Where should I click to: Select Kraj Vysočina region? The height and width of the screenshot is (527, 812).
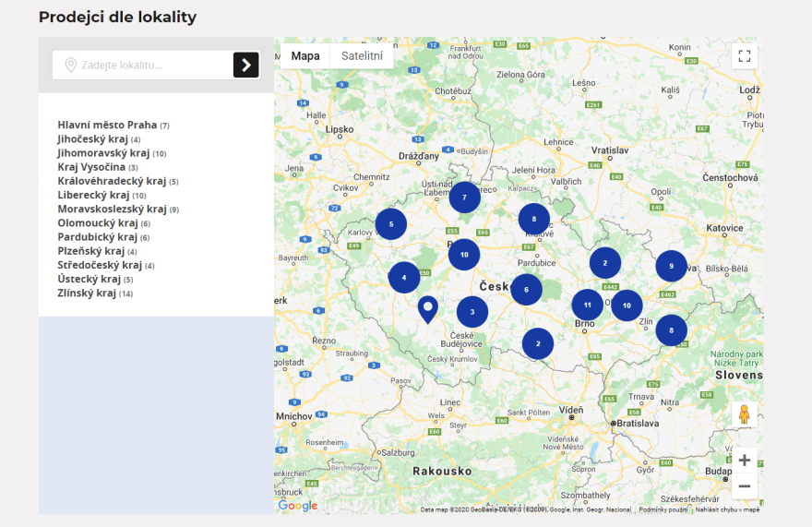click(98, 167)
